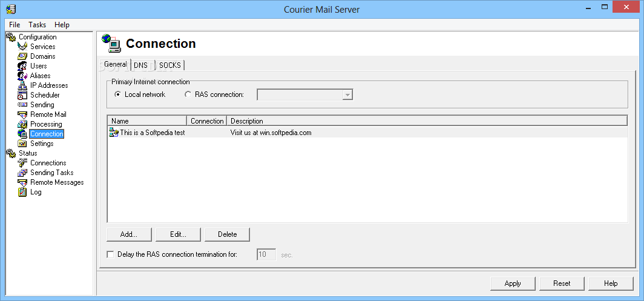Select the RAS connection radio button
Viewport: 644px width, 301px height.
pyautogui.click(x=188, y=94)
